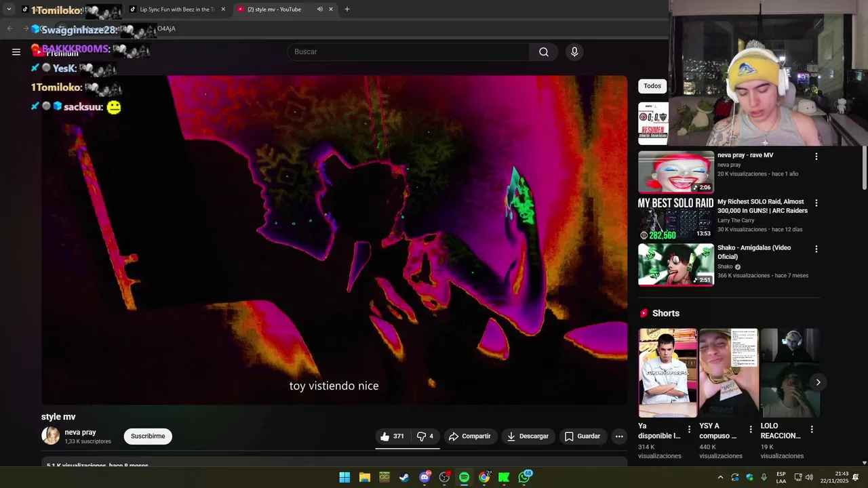The height and width of the screenshot is (488, 868).
Task: Open the notifications bell in tray
Action: point(856,477)
